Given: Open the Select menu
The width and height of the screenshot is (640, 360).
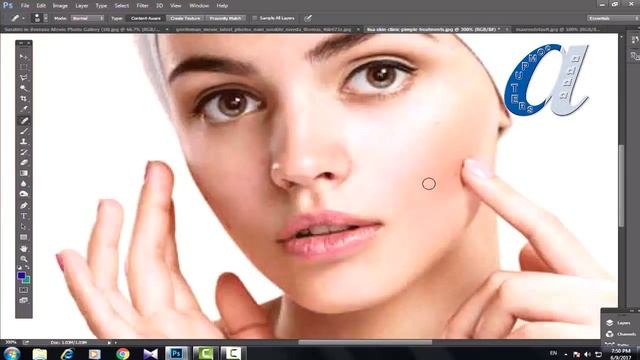Looking at the screenshot, I should click(122, 6).
